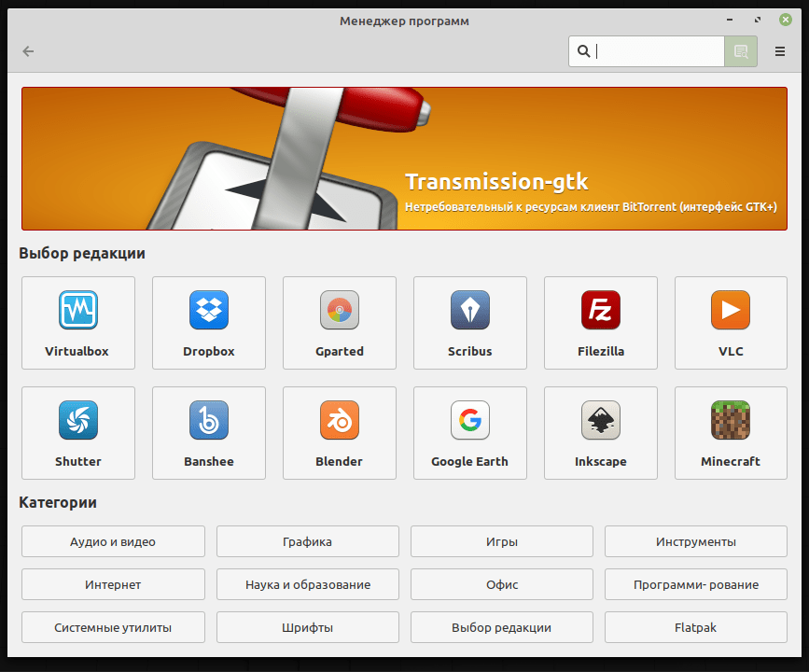Maximize the Менеджер программ window

758,20
